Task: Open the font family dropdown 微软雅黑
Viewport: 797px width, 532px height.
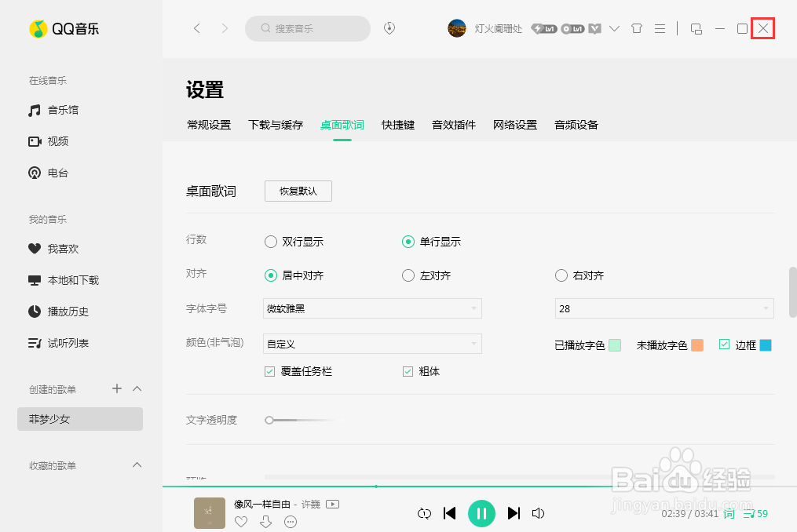Action: [371, 308]
